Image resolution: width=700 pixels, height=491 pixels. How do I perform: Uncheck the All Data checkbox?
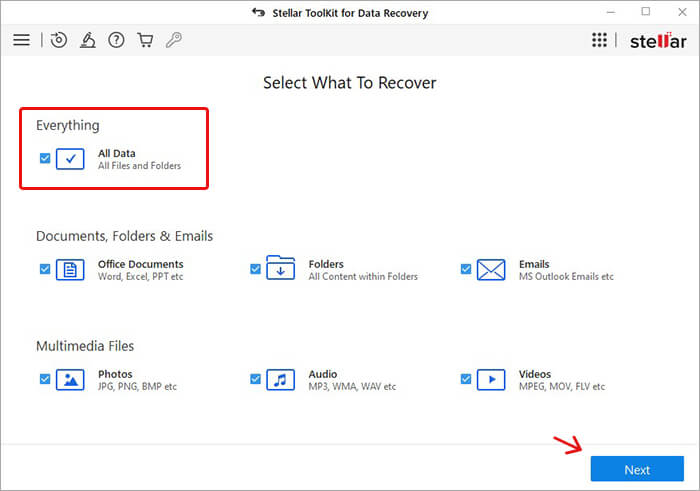coord(45,158)
